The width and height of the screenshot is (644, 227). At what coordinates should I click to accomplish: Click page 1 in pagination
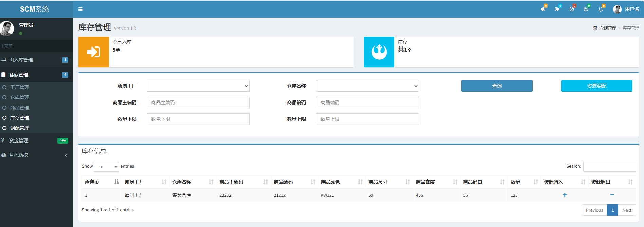click(613, 210)
